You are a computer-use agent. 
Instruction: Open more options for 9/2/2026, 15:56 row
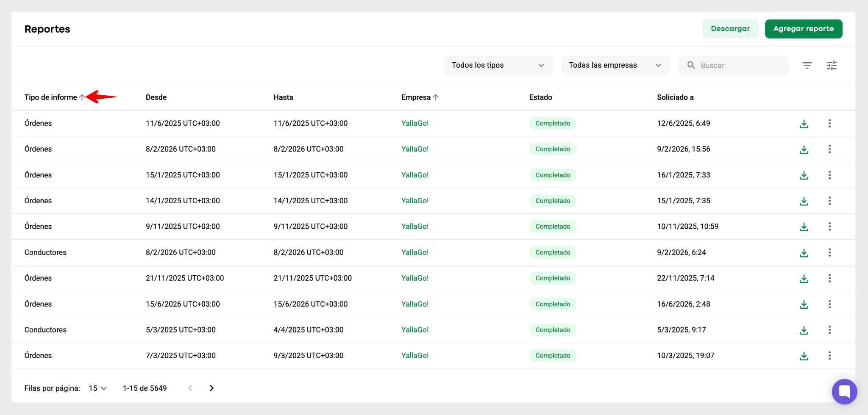pyautogui.click(x=829, y=149)
